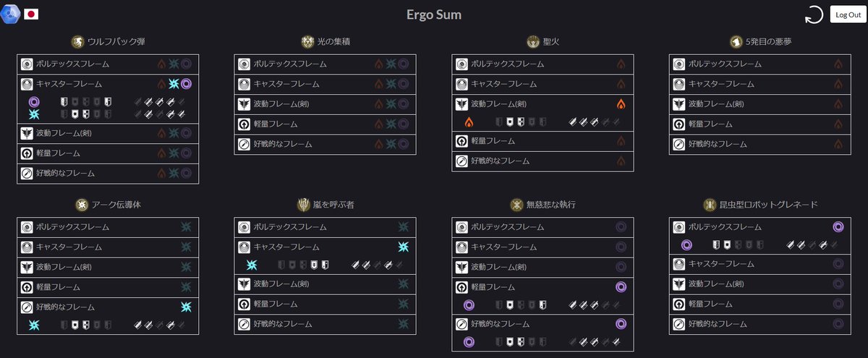Click the 無慈悲な執行 perk icon
The height and width of the screenshot is (358, 868).
[x=516, y=204]
